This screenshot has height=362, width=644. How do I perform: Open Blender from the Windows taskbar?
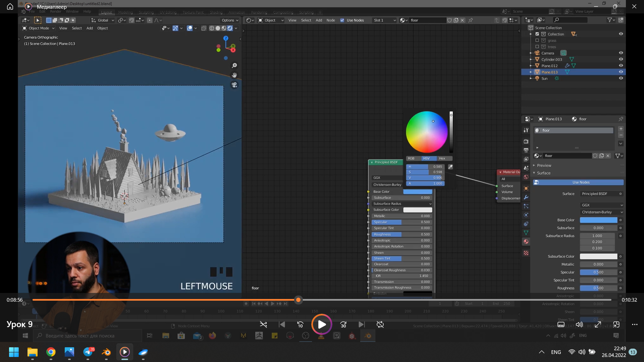coord(106,352)
